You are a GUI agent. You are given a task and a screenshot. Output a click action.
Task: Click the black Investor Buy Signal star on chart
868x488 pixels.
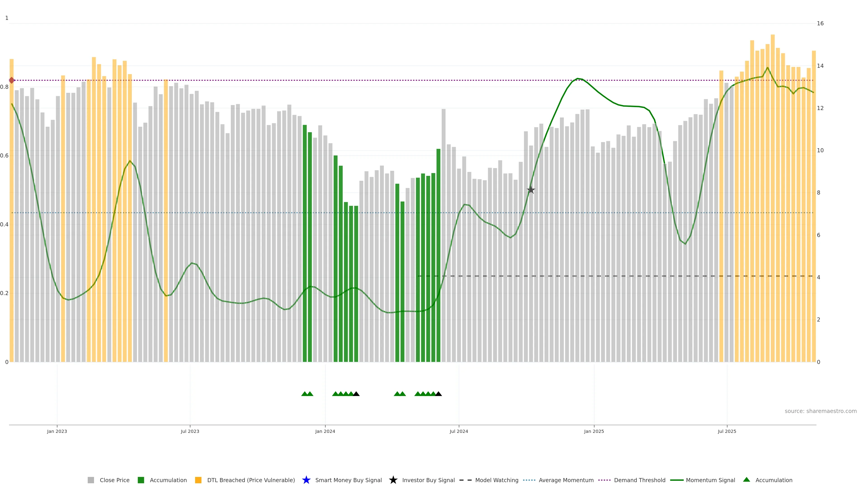pyautogui.click(x=531, y=190)
